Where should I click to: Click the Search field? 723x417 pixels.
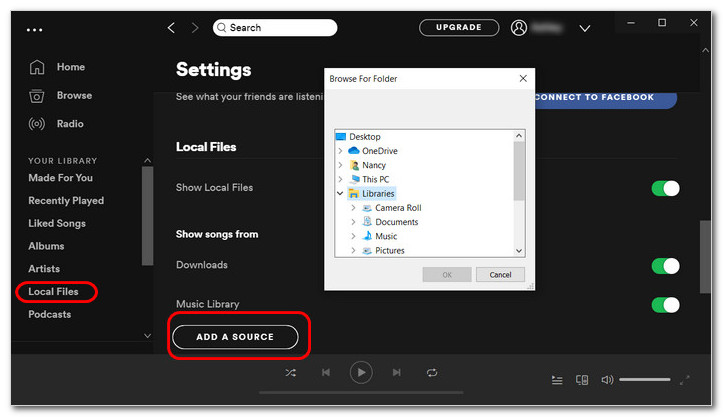275,28
